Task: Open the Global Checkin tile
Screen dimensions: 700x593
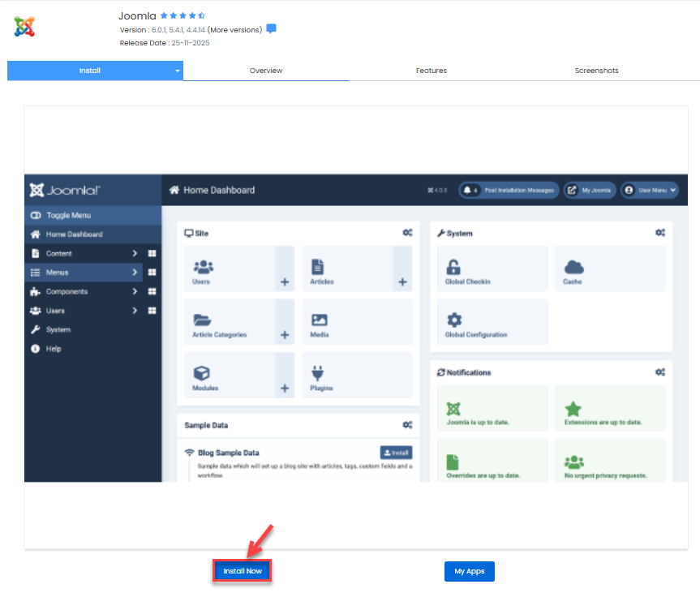Action: 492,269
